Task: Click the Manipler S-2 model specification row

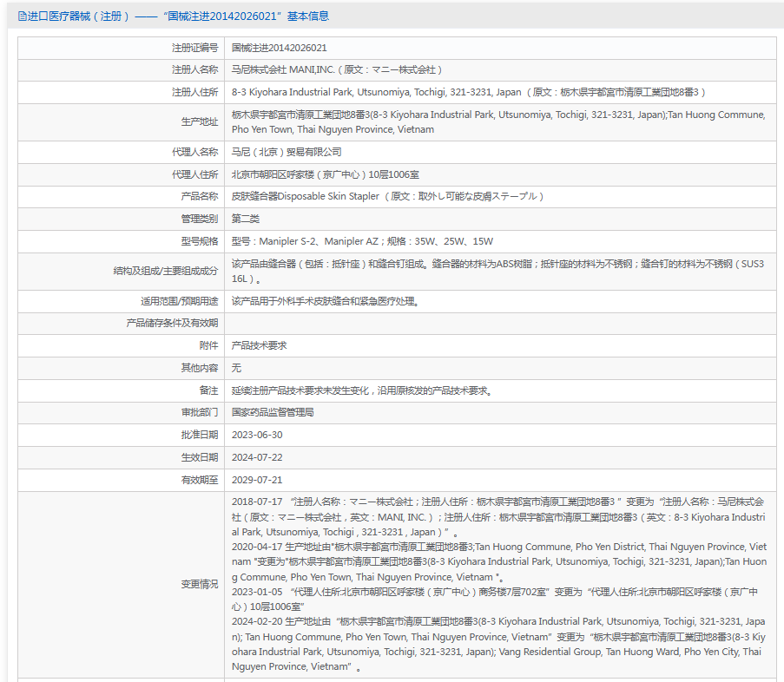Action: [x=500, y=241]
